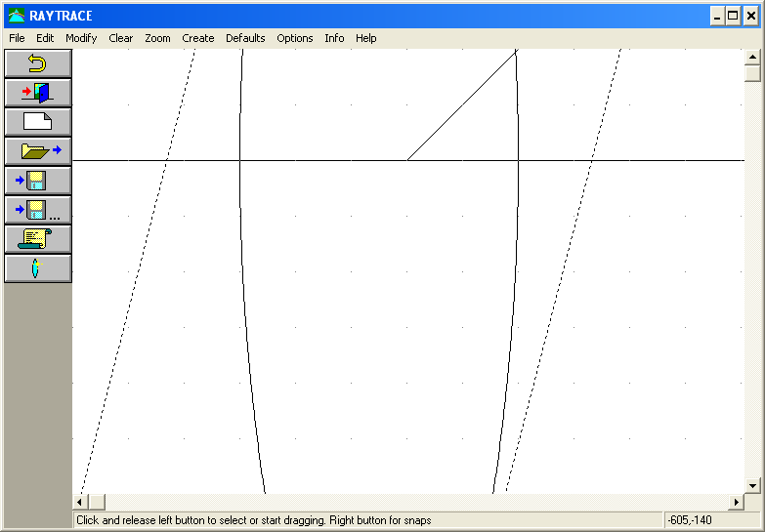Minimize the RAYTRACE window
This screenshot has width=765, height=532.
tap(717, 16)
